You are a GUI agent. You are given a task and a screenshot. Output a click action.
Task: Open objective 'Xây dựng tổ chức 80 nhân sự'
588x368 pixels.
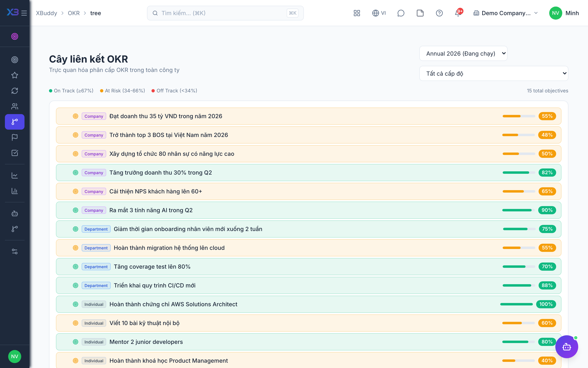[x=308, y=154]
